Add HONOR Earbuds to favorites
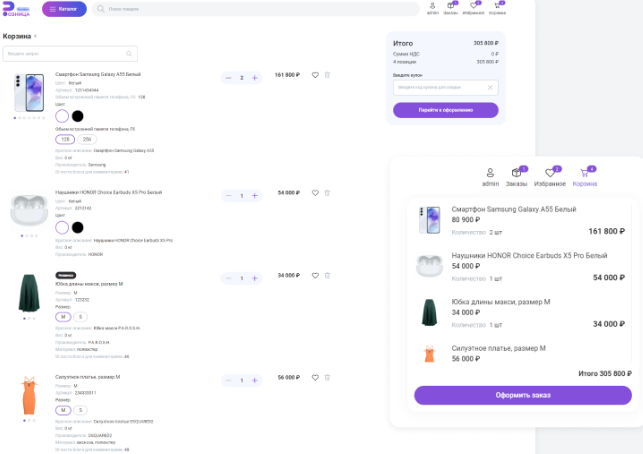The height and width of the screenshot is (454, 643). click(x=315, y=193)
